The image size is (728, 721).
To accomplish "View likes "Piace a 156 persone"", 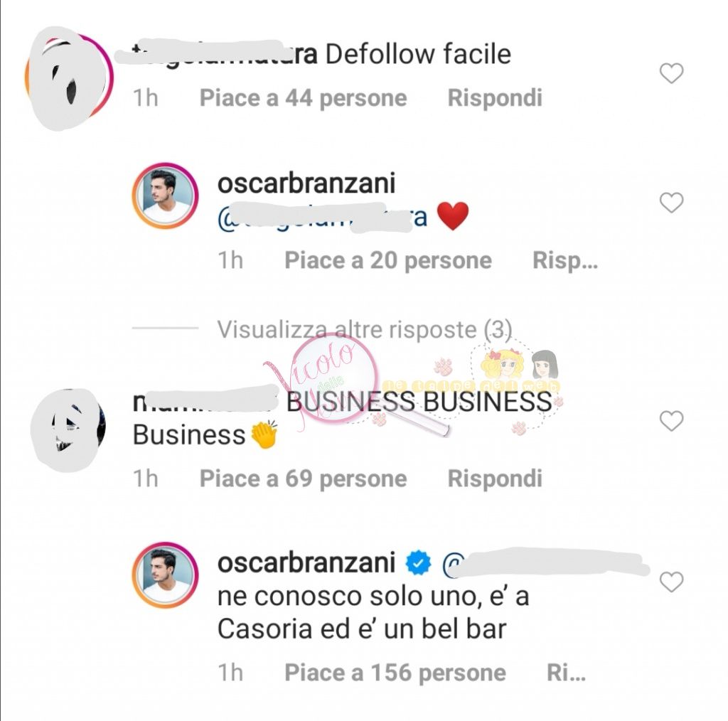I will click(x=395, y=673).
